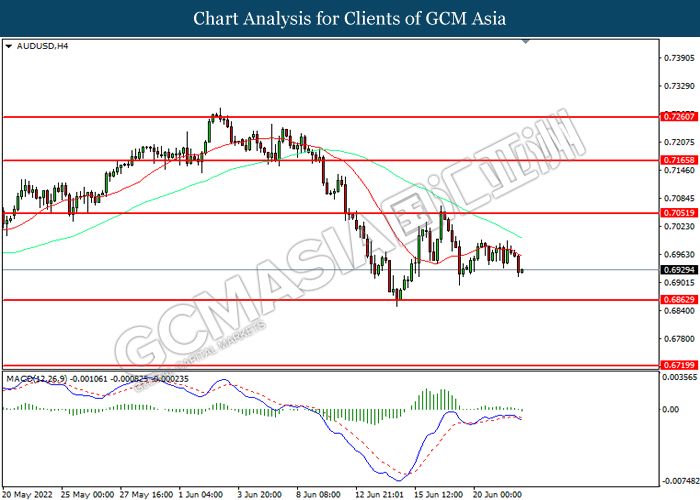The height and width of the screenshot is (500, 700).
Task: Click the 12 Jun 21:01 time label
Action: point(379,494)
